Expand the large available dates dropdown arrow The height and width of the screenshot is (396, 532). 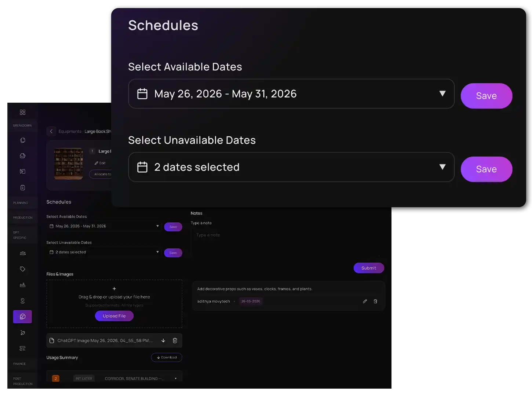click(442, 93)
